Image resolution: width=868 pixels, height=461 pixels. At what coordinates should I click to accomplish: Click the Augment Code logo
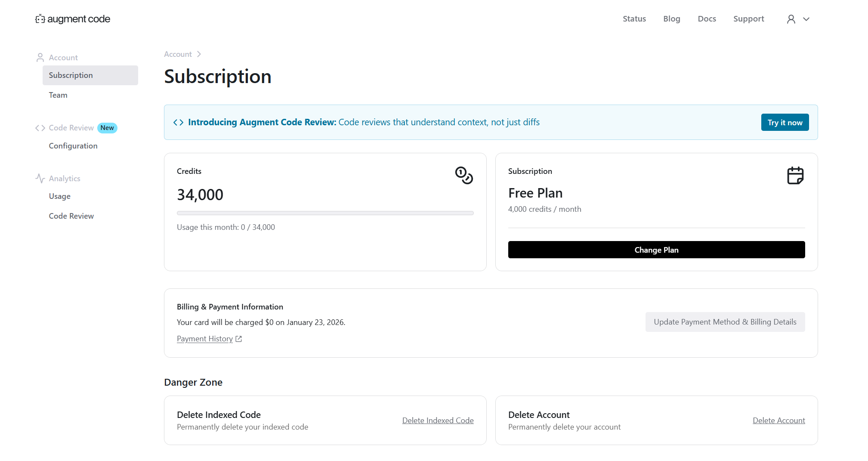[x=73, y=19]
